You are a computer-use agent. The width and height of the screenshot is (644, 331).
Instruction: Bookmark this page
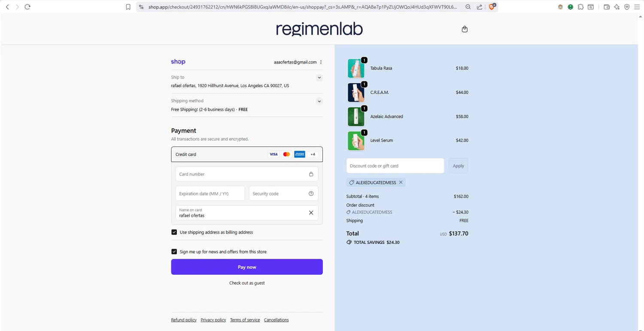(x=128, y=7)
